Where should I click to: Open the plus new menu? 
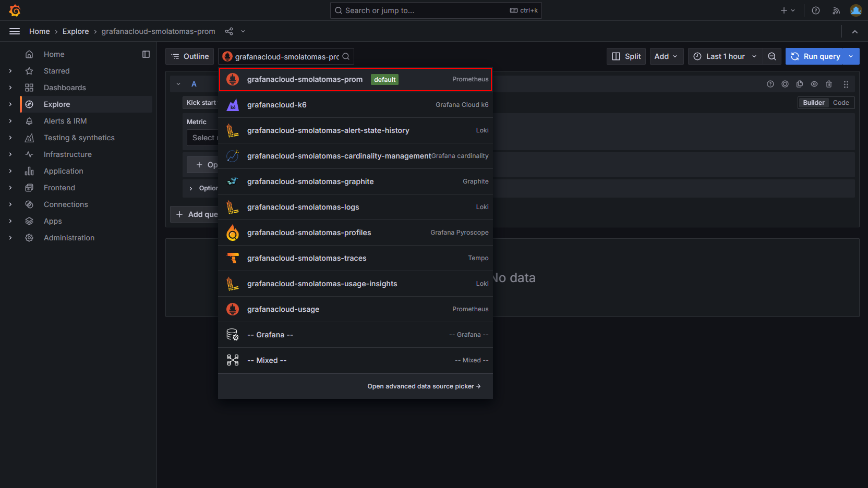pos(788,10)
